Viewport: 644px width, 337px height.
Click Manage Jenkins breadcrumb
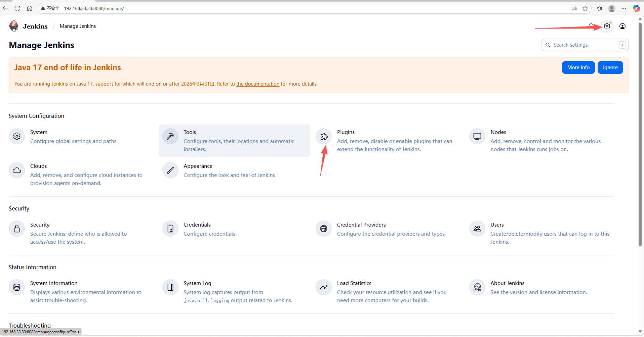[x=78, y=26]
